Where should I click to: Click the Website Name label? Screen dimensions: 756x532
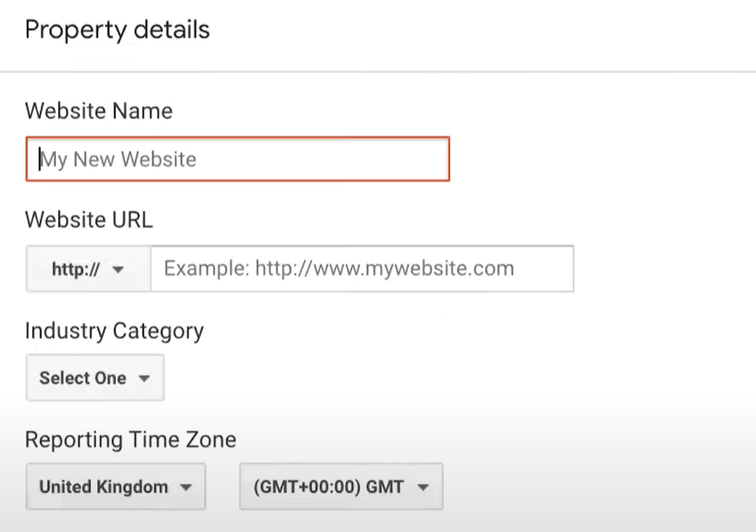click(x=99, y=110)
